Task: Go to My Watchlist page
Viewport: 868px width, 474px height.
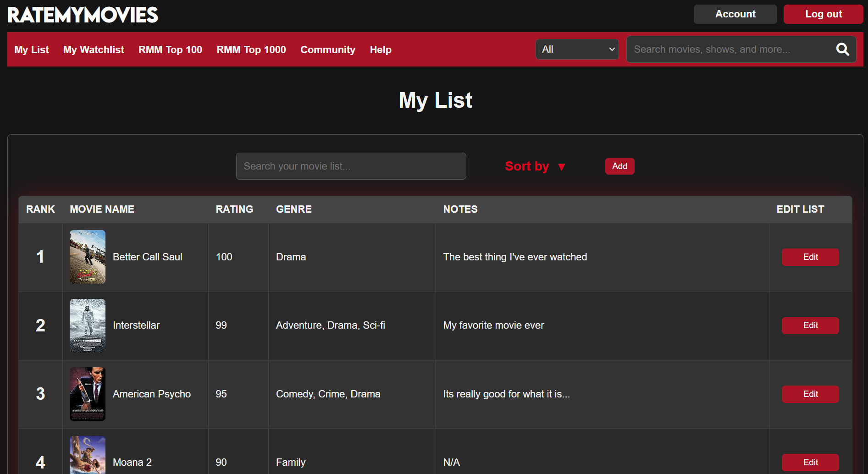Action: pos(94,50)
